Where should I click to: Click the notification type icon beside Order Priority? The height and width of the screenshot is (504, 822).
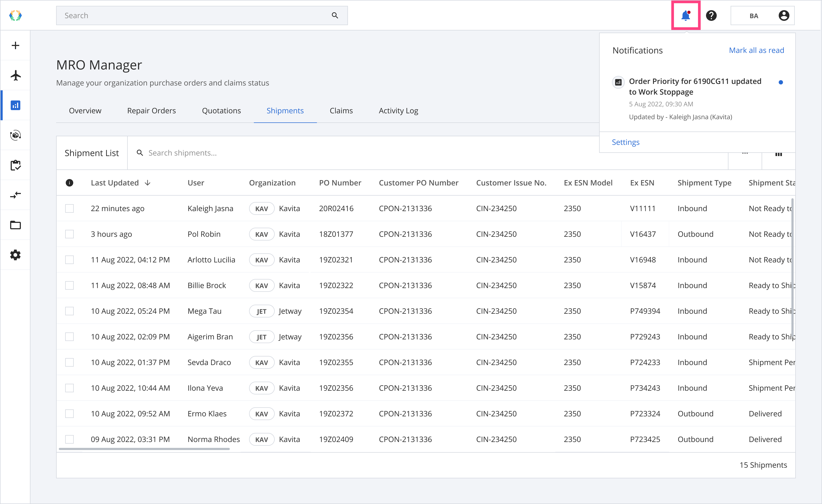point(618,82)
